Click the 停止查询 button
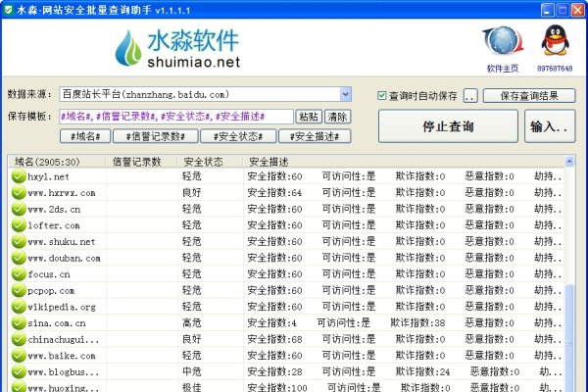 click(x=448, y=126)
